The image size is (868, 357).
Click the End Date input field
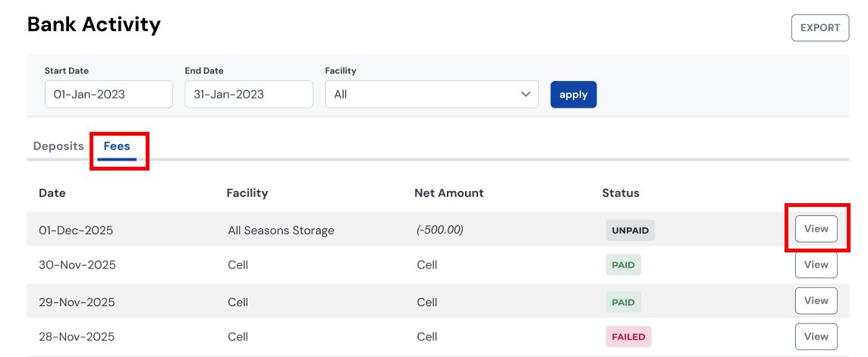[x=249, y=95]
